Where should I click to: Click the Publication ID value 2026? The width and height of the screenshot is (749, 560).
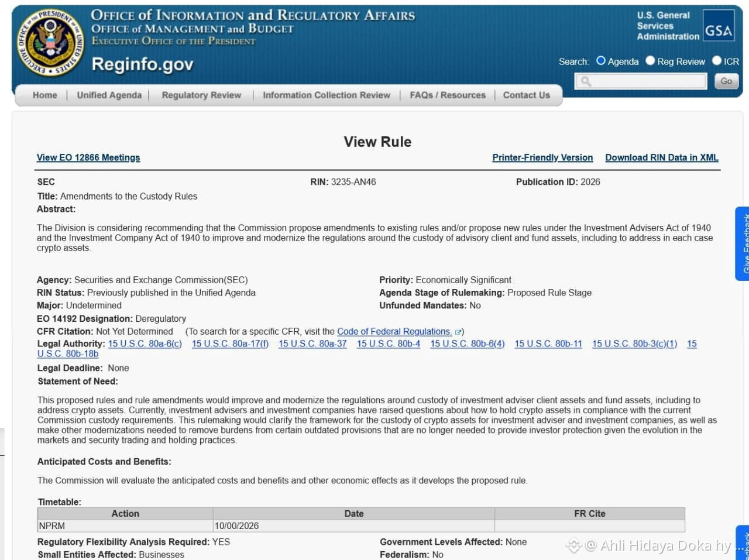point(590,182)
